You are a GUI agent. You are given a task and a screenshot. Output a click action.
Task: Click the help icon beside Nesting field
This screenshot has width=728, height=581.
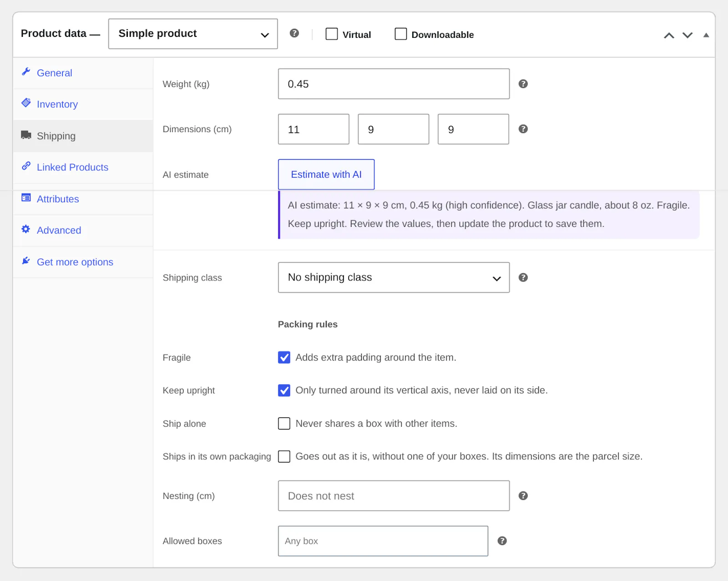coord(523,495)
